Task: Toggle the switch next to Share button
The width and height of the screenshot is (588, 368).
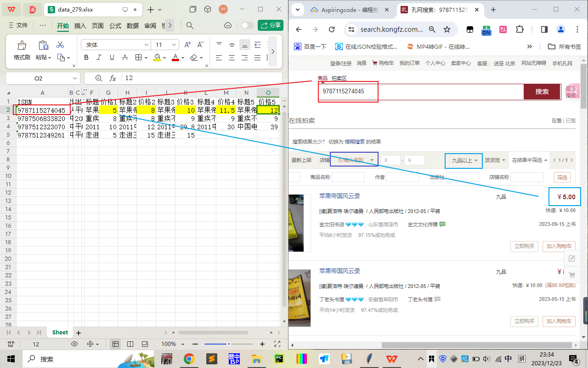Action: tap(247, 25)
